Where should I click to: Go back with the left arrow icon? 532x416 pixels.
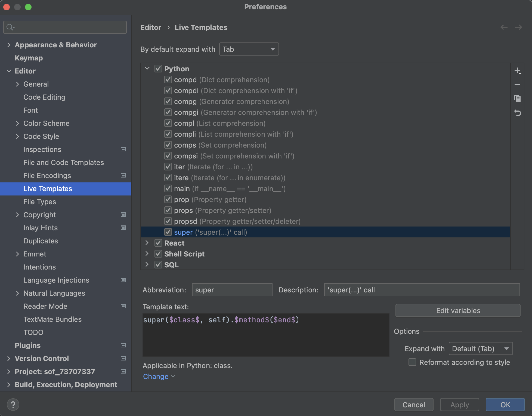[504, 27]
